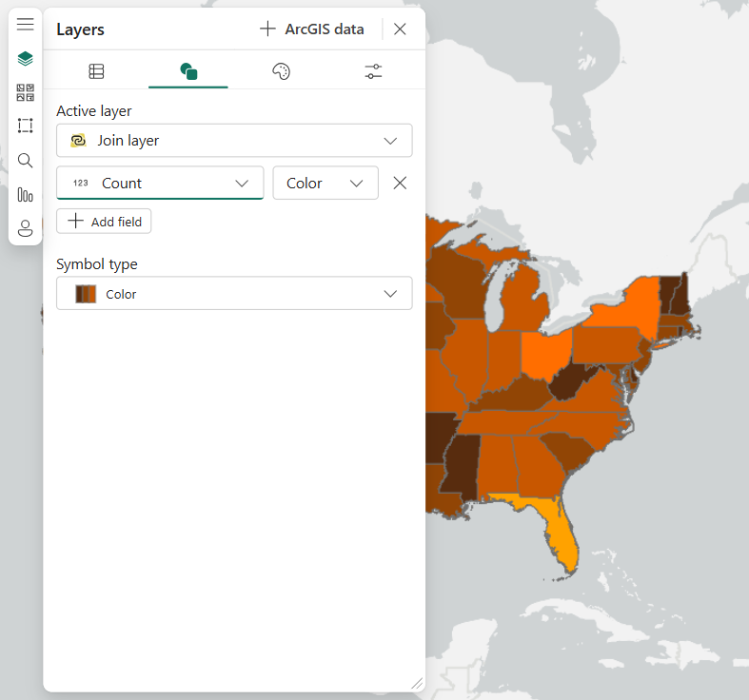Open the hamburger menu icon

26,25
